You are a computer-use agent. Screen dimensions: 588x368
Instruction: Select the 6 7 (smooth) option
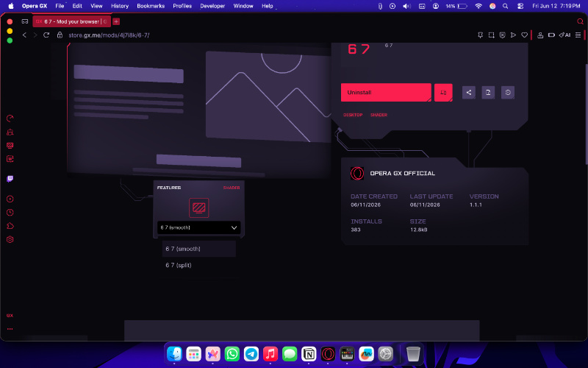[198, 249]
